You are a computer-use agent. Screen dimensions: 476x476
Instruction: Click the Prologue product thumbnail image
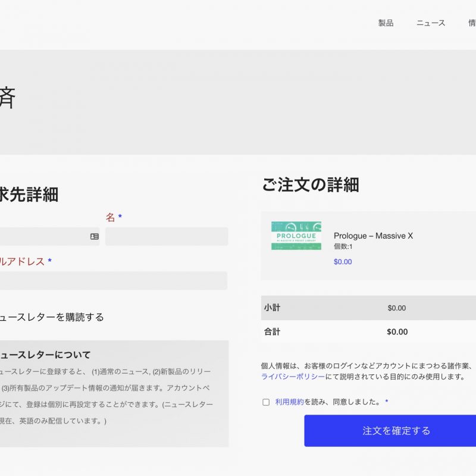click(x=296, y=236)
